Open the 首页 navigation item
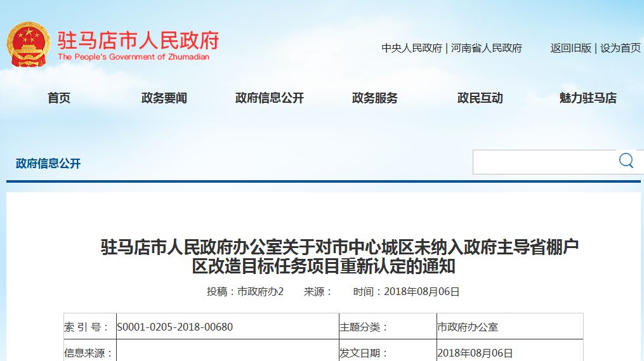The width and height of the screenshot is (644, 361). tap(59, 98)
